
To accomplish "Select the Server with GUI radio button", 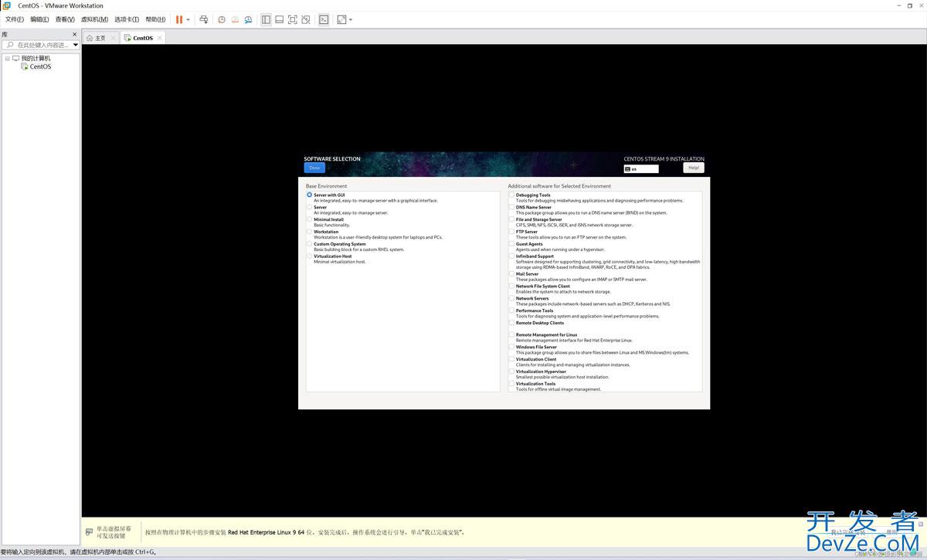I will pyautogui.click(x=310, y=195).
